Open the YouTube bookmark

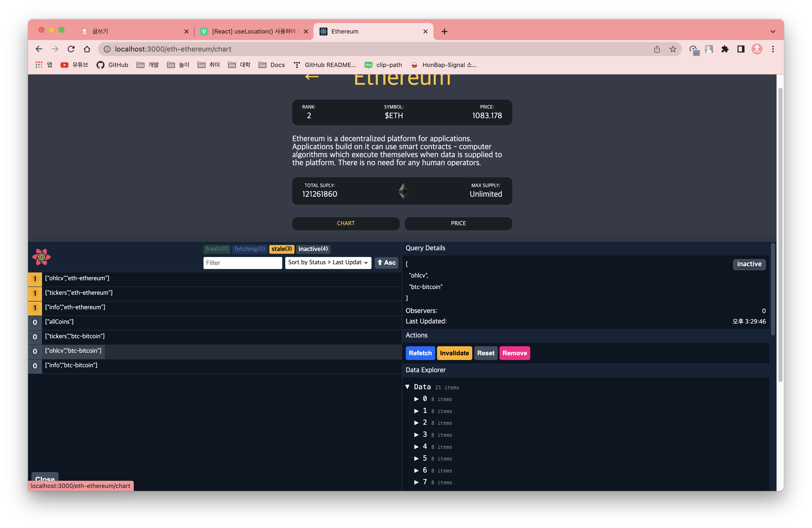(x=74, y=65)
